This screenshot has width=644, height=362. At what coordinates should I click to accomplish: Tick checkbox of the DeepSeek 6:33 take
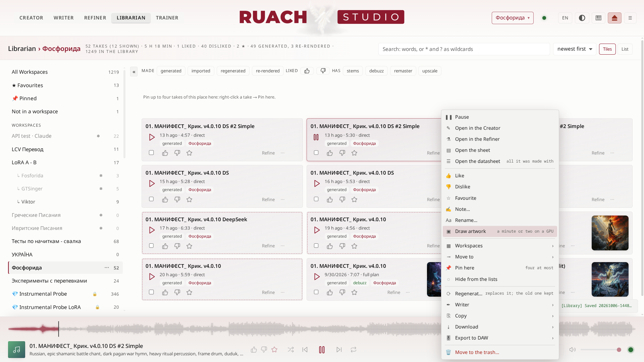151,246
